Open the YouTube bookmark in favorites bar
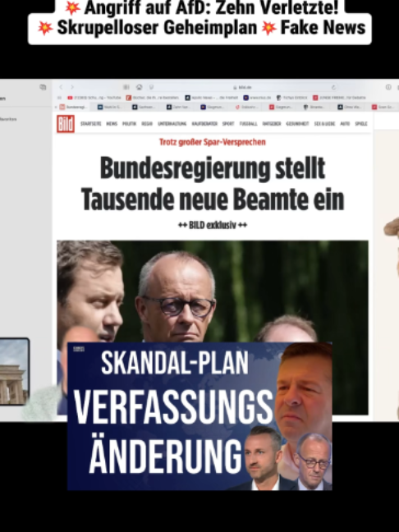The width and height of the screenshot is (399, 532). [x=94, y=98]
